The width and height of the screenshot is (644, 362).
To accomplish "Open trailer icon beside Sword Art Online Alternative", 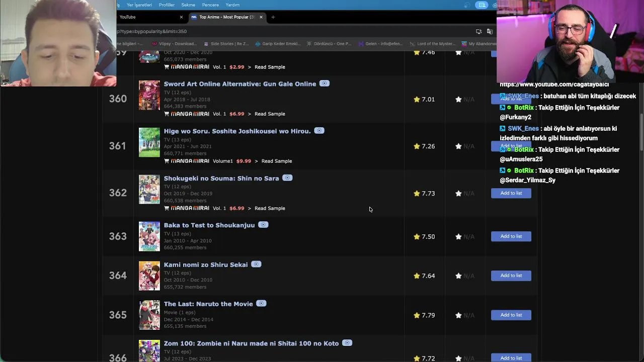I will 325,83.
